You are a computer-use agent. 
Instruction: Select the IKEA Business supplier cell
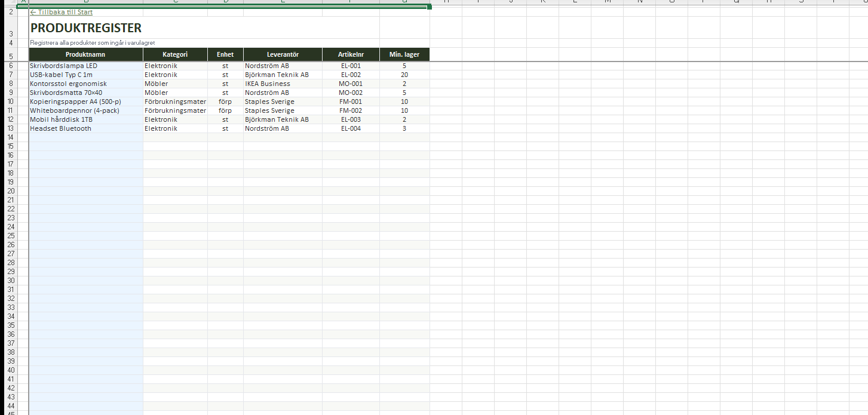coord(283,84)
